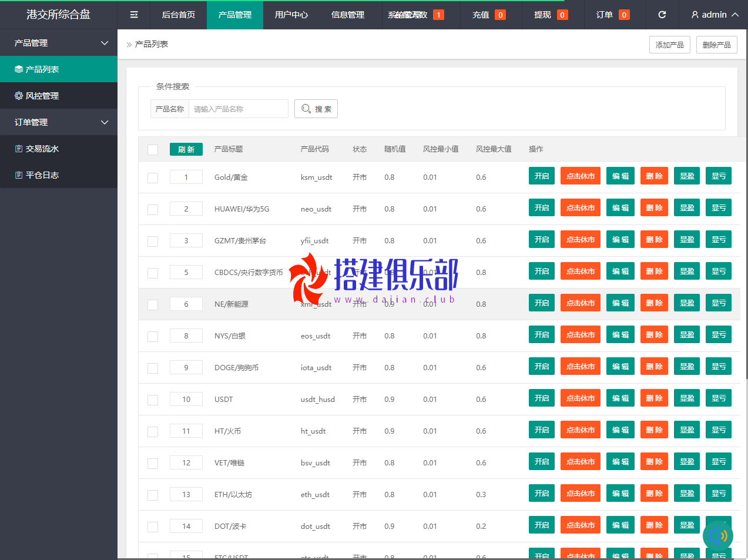This screenshot has width=748, height=560.
Task: Click the magnifier 搜索 button
Action: [316, 109]
